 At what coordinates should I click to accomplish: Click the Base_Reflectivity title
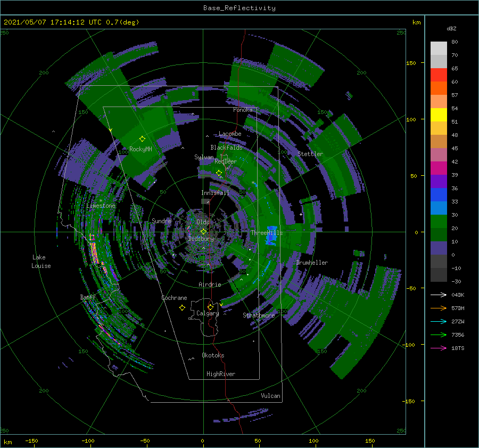point(240,8)
